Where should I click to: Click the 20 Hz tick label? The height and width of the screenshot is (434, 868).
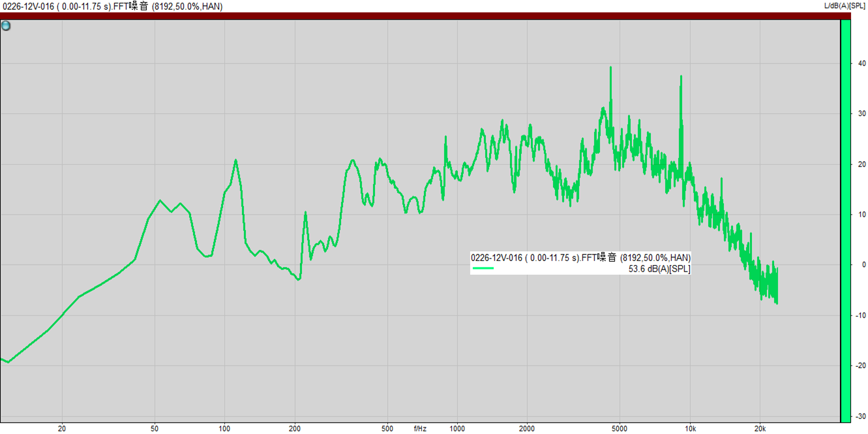tap(62, 429)
